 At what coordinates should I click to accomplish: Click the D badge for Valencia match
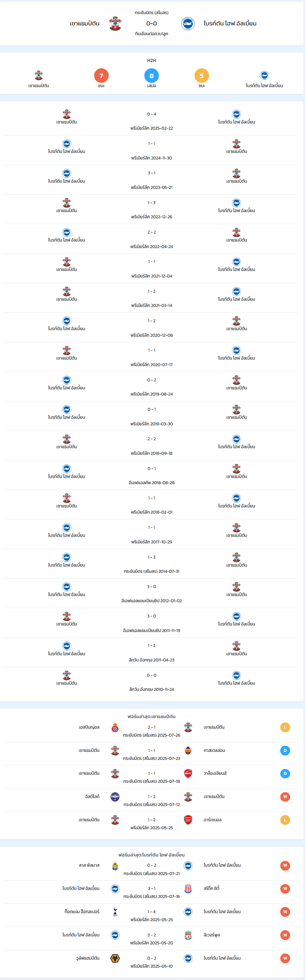tap(285, 773)
